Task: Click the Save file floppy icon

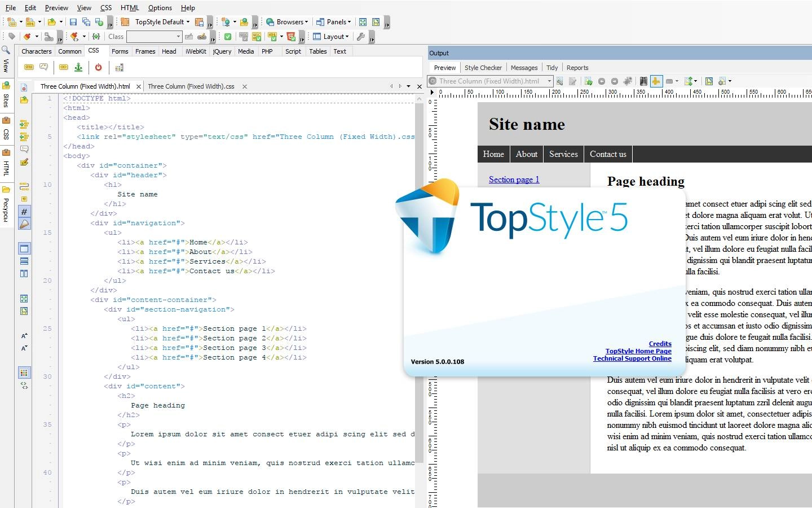Action: (x=73, y=22)
